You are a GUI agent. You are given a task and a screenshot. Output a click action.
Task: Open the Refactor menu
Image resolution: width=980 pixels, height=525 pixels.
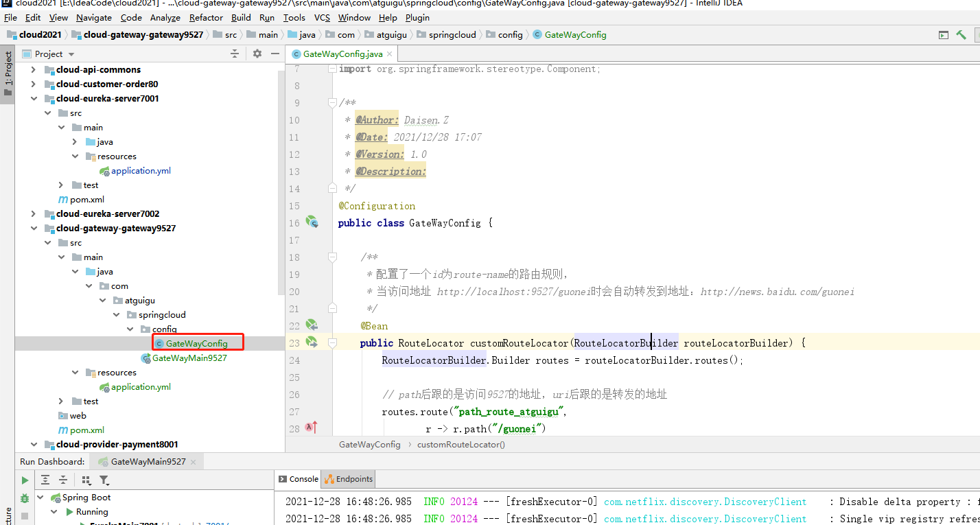pyautogui.click(x=206, y=17)
